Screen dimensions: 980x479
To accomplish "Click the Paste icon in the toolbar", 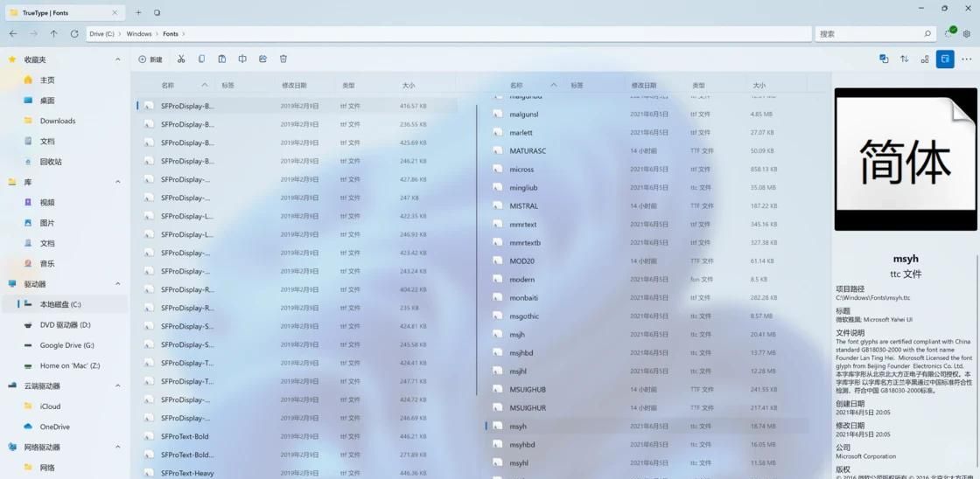I will click(x=222, y=59).
